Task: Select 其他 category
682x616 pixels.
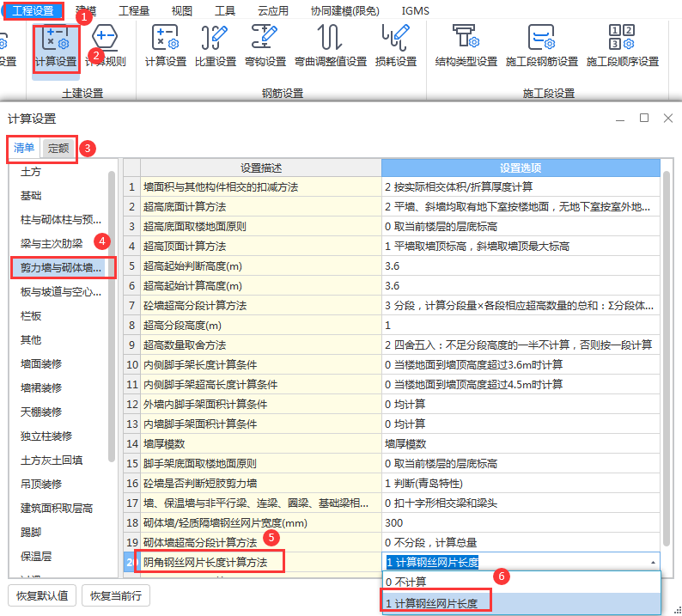Action: (x=30, y=339)
